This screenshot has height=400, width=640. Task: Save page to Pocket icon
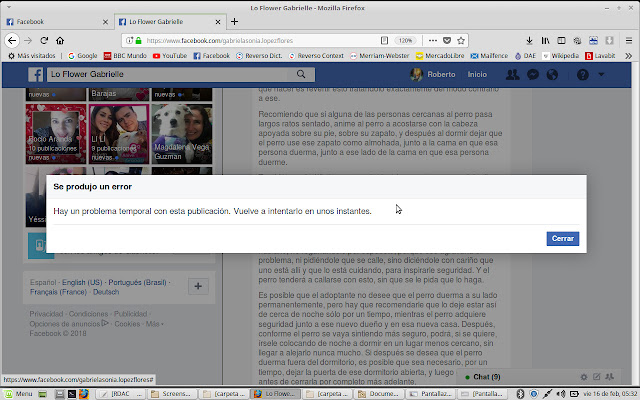[x=447, y=40]
